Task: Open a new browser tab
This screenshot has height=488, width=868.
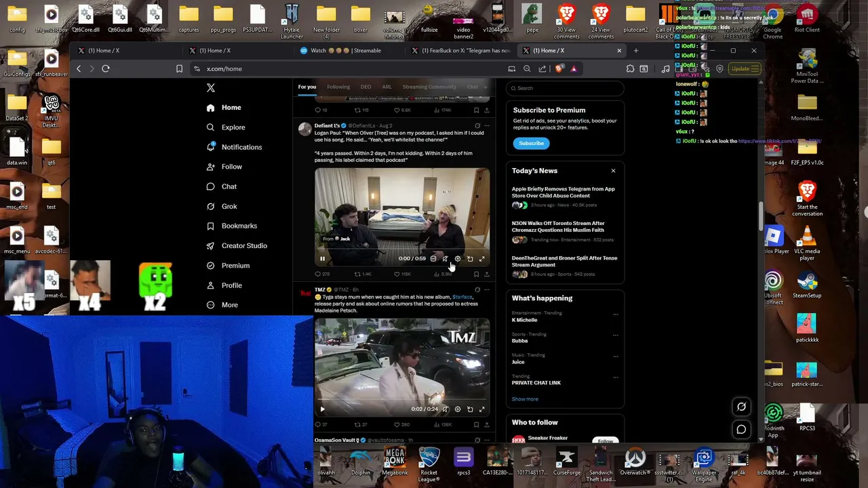Action: [x=635, y=51]
